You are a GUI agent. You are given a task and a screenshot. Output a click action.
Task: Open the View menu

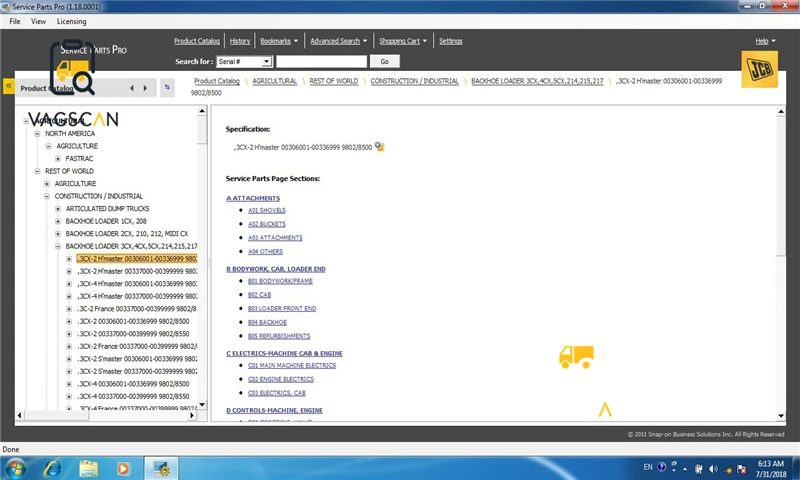pyautogui.click(x=38, y=21)
